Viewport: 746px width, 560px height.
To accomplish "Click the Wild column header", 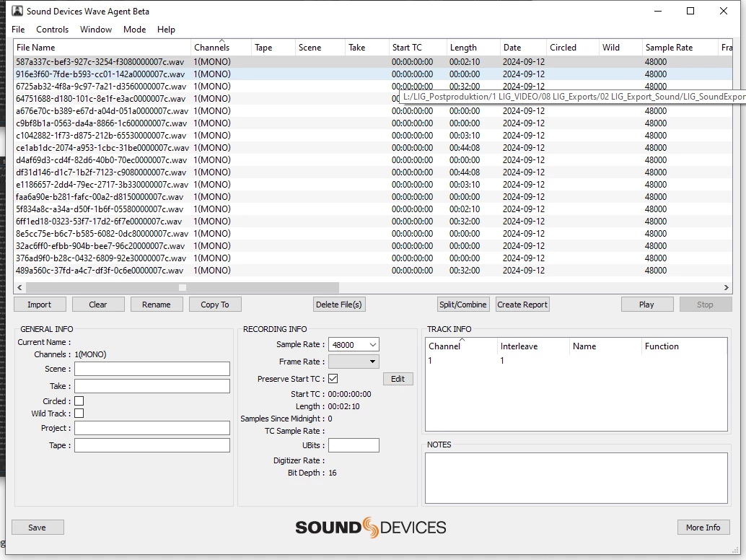I will click(x=620, y=48).
